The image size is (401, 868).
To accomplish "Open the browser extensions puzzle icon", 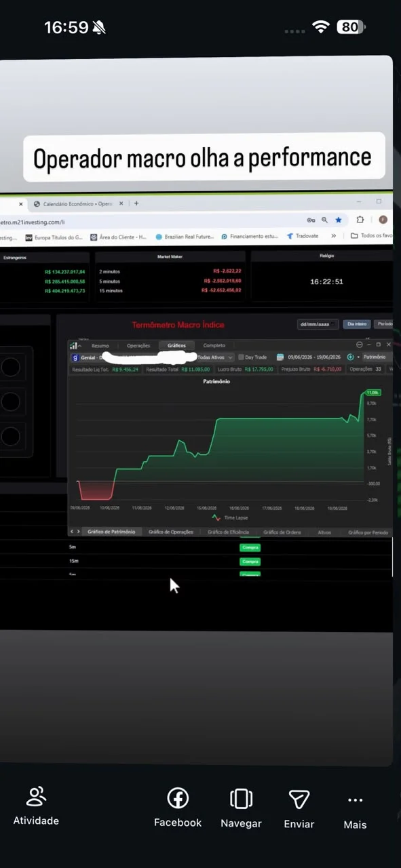I will click(360, 220).
